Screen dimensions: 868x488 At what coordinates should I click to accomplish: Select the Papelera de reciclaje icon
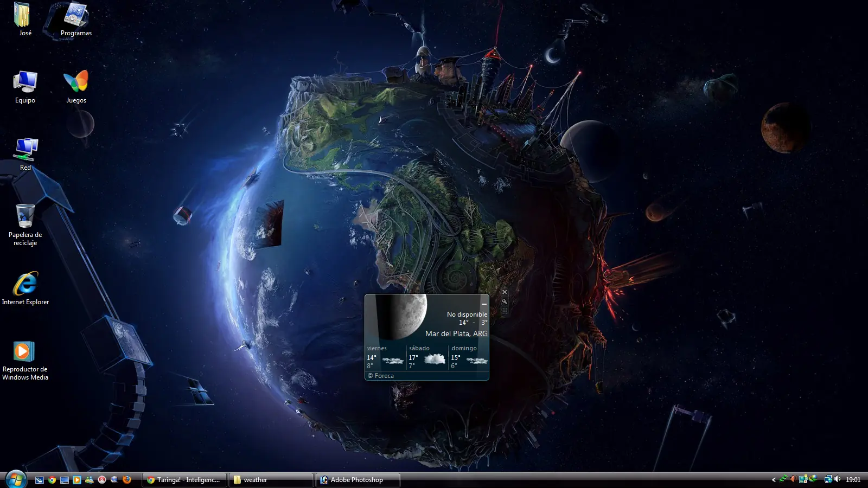(x=25, y=224)
